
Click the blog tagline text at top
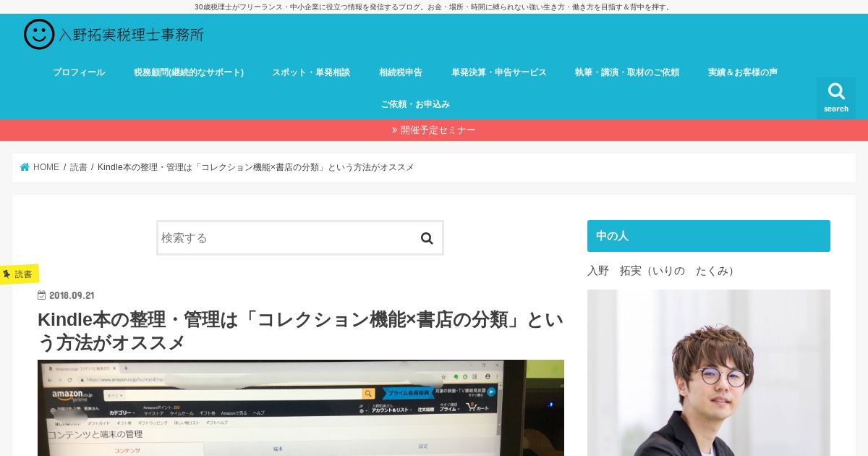click(434, 7)
